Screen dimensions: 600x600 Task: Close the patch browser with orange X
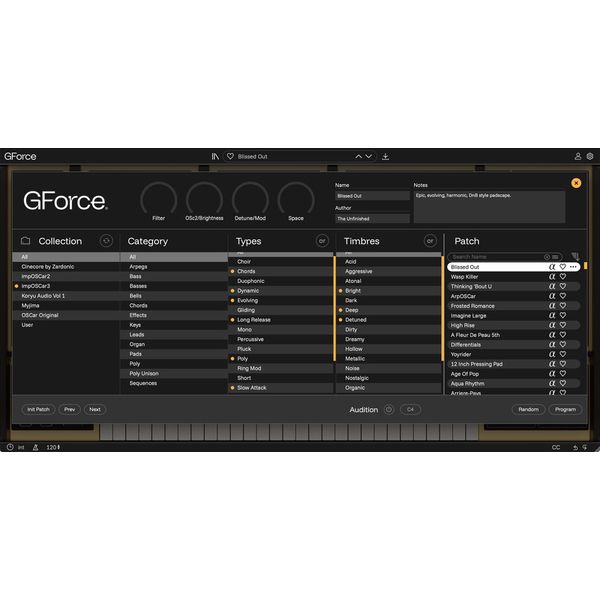pyautogui.click(x=576, y=183)
